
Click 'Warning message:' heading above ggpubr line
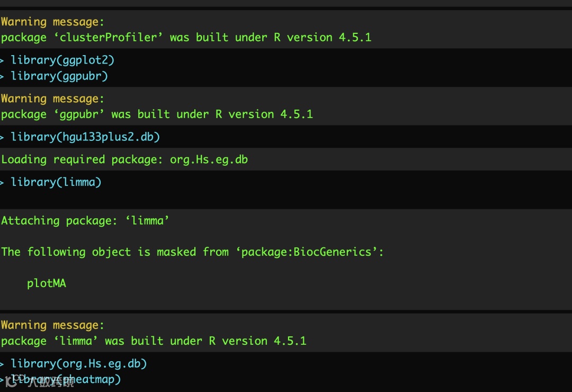coord(52,99)
